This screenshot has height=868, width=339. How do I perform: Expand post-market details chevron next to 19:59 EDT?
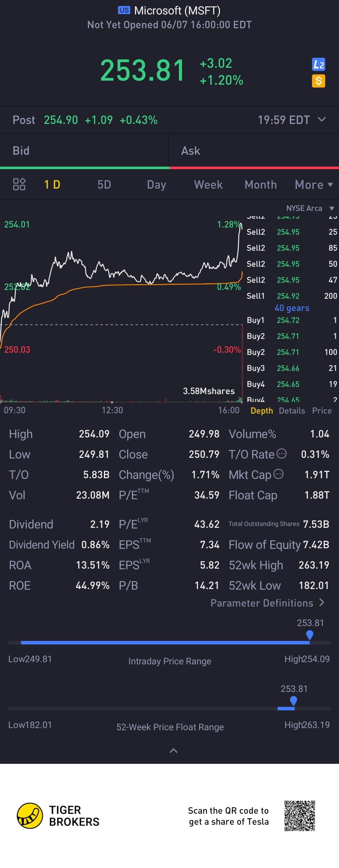322,119
